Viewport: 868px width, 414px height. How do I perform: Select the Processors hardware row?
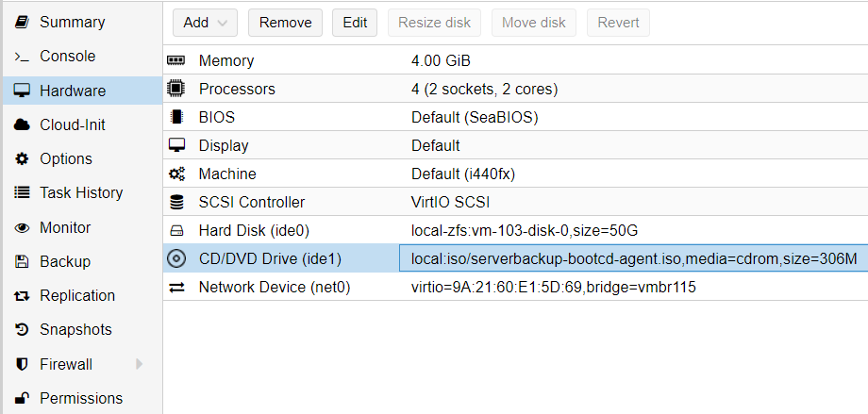[x=515, y=89]
